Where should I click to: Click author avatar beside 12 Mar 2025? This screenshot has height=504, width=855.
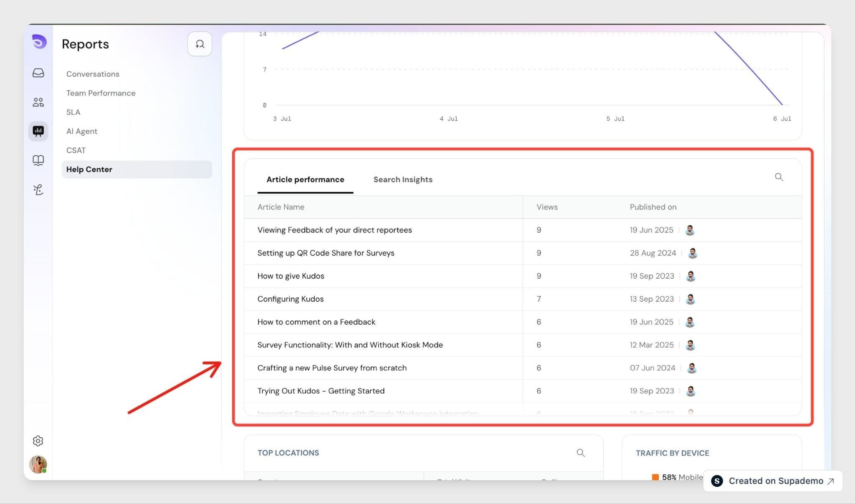pyautogui.click(x=690, y=345)
